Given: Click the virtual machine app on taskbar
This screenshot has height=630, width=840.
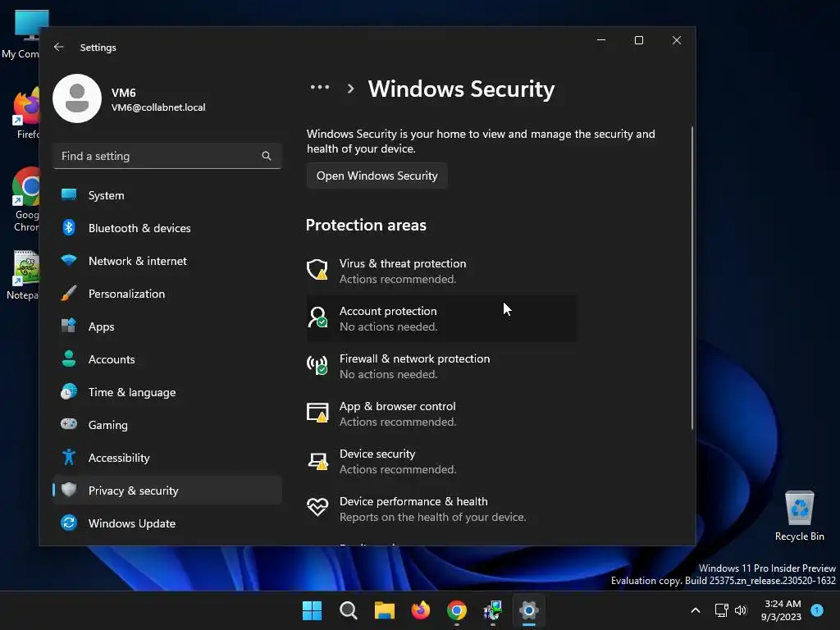Looking at the screenshot, I should [x=492, y=610].
